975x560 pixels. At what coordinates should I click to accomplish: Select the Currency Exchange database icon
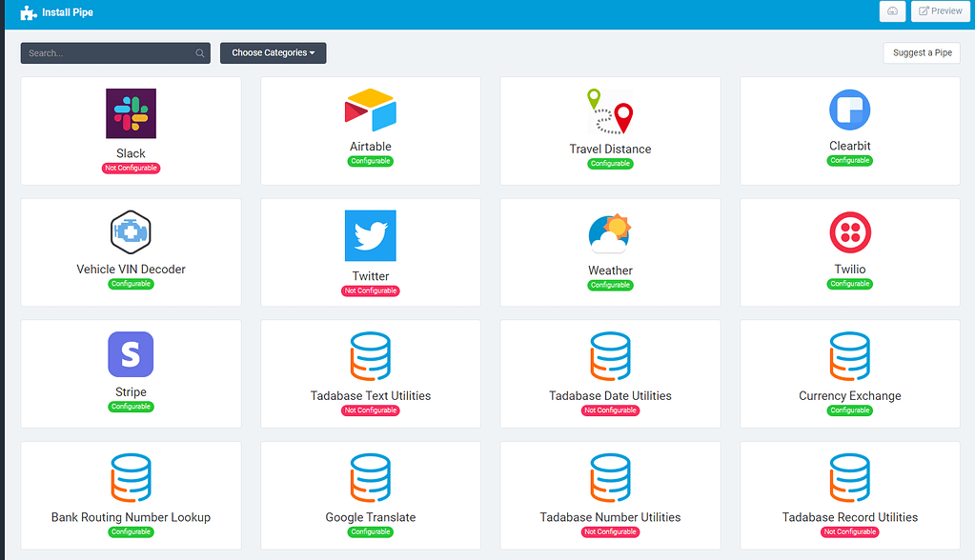pyautogui.click(x=849, y=353)
